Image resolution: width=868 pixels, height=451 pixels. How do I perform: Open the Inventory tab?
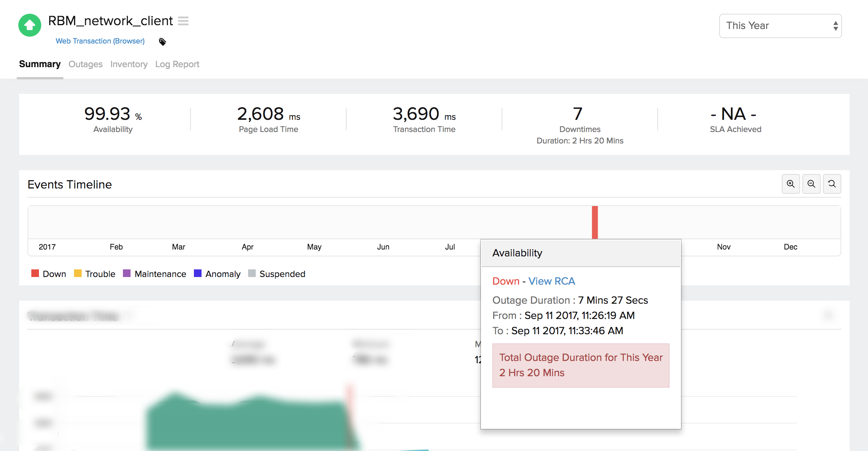coord(129,64)
